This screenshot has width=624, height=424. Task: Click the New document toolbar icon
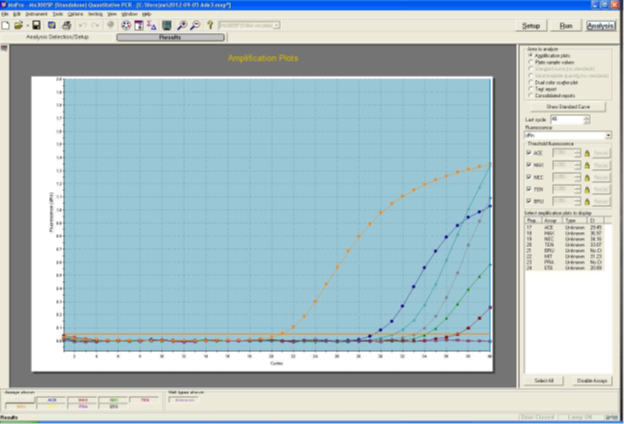pyautogui.click(x=6, y=25)
